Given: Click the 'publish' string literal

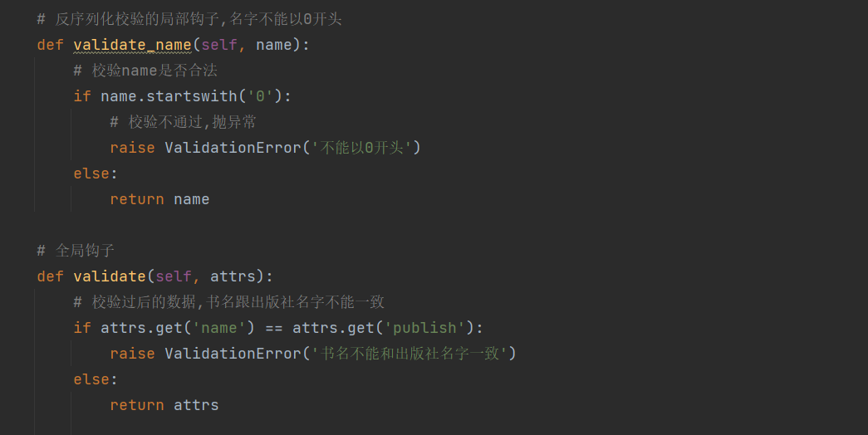Looking at the screenshot, I should tap(424, 328).
